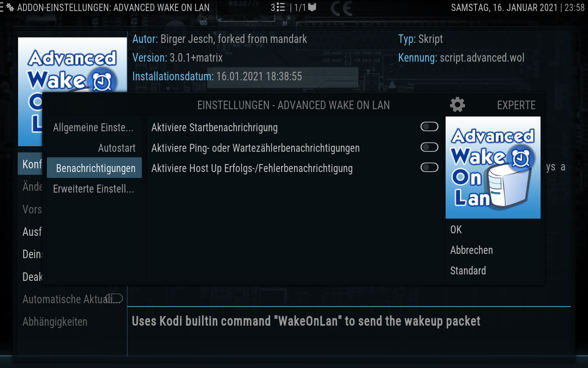Click the Kodi library icon near 1/1

click(312, 7)
